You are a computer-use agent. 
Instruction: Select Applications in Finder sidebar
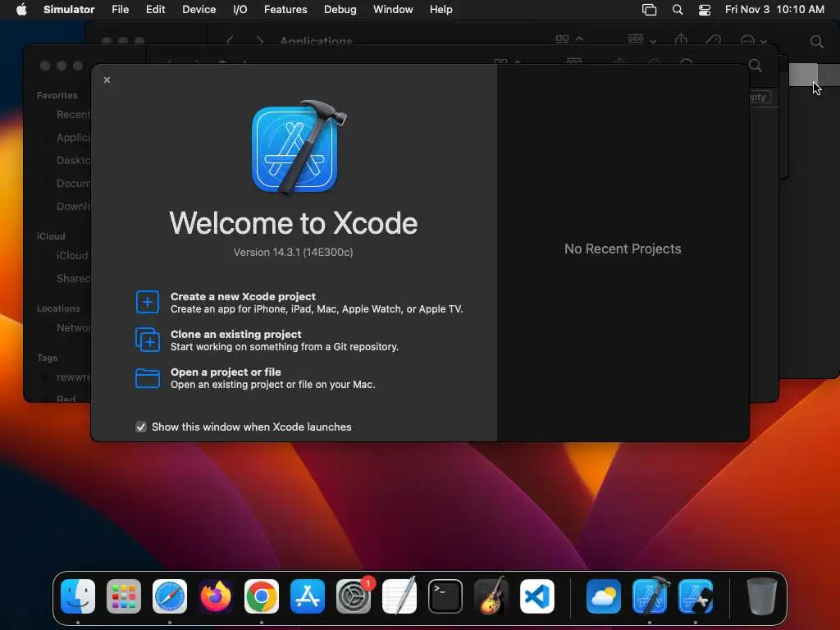(73, 138)
